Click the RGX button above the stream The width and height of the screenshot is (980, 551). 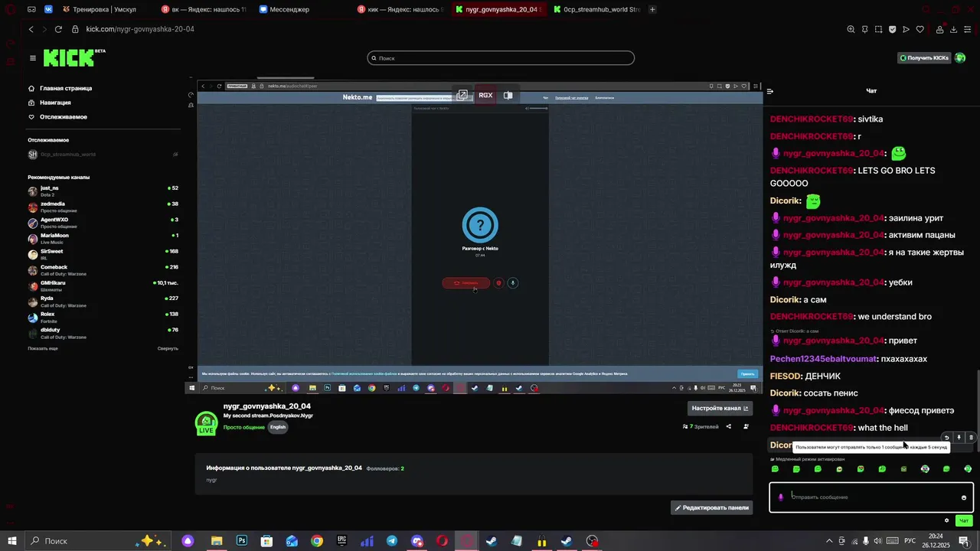(485, 95)
